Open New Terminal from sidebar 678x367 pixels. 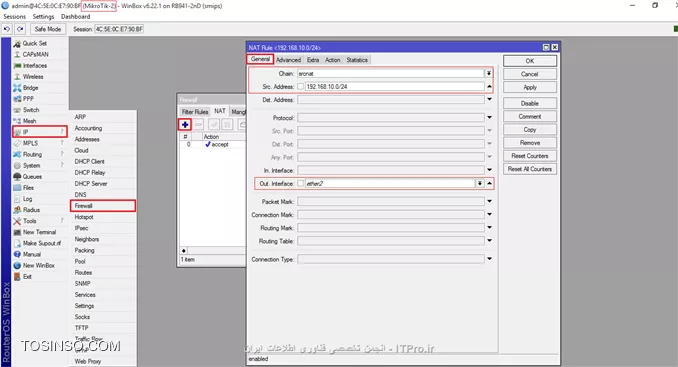pos(40,232)
